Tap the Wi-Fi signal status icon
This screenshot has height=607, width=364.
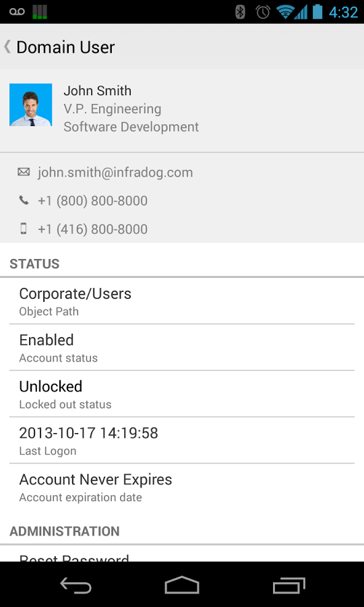pos(285,12)
